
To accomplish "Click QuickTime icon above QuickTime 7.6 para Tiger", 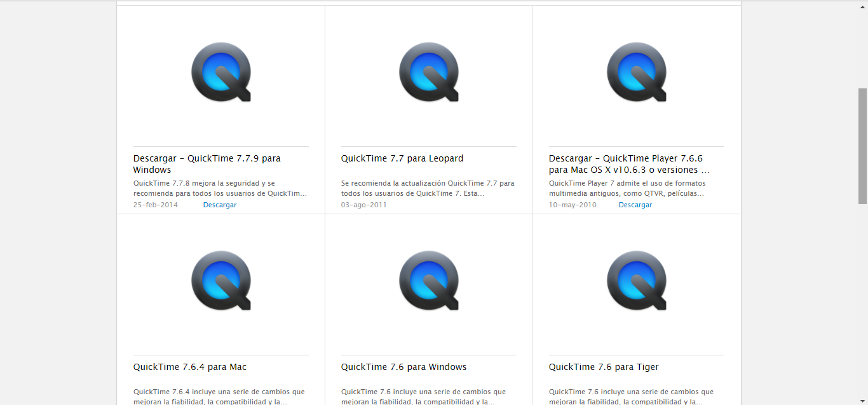I will click(637, 280).
